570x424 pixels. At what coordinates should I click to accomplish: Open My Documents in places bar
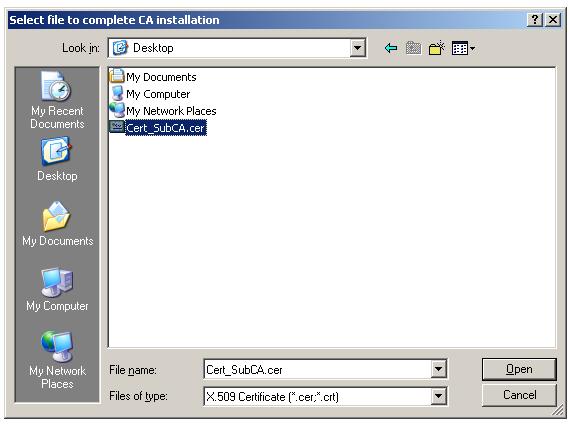pyautogui.click(x=57, y=224)
